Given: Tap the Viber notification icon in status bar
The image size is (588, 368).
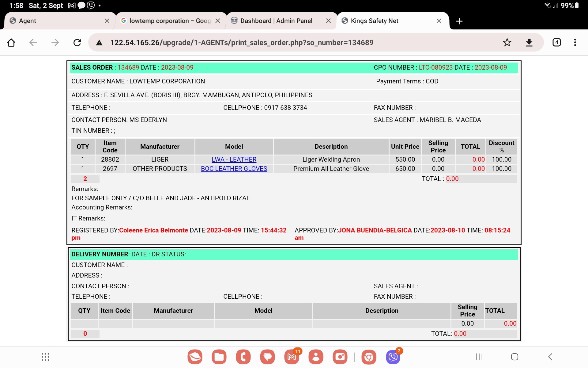Looking at the screenshot, I should [x=91, y=6].
